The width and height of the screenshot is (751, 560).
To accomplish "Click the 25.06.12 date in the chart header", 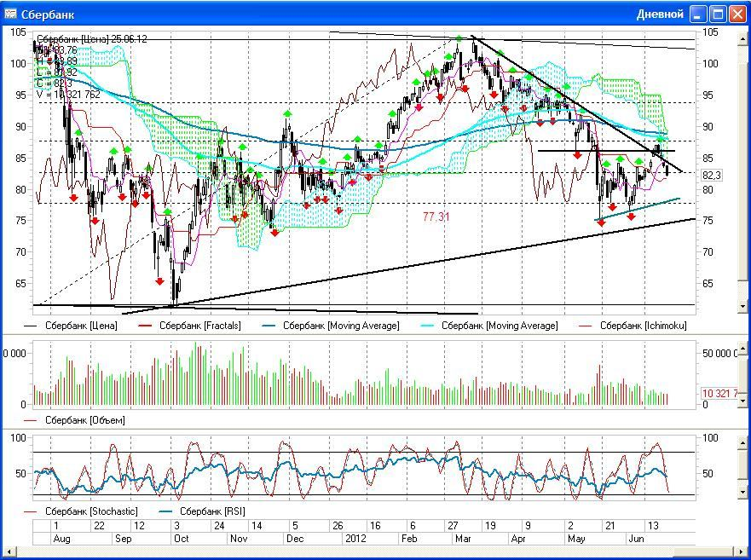I will pyautogui.click(x=130, y=39).
